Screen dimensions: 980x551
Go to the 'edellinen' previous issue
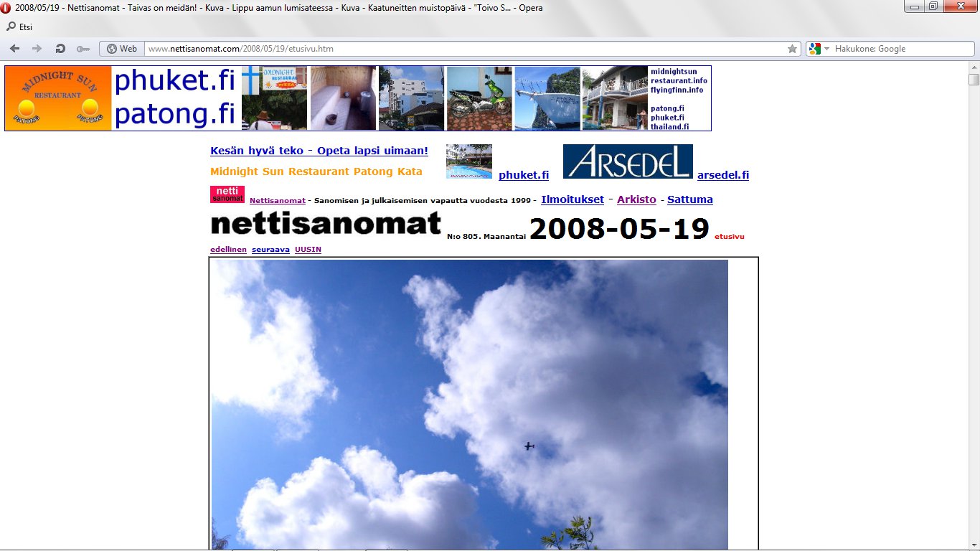click(228, 249)
